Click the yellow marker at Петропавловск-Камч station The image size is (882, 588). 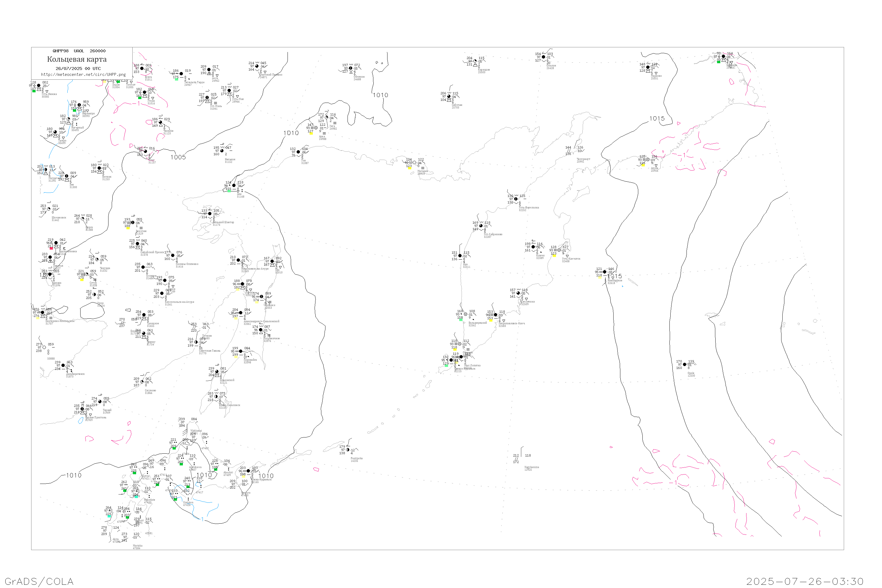(491, 320)
